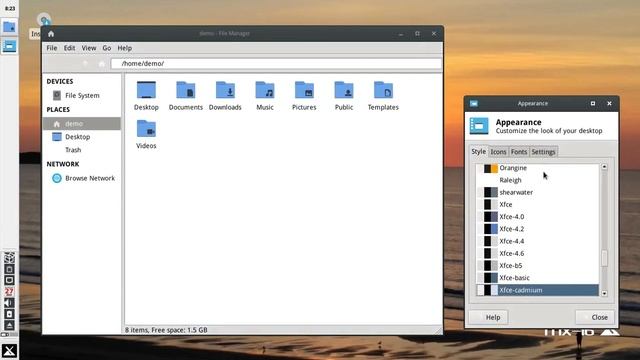Switch to the Style tab in Appearance
This screenshot has width=640, height=360.
click(x=478, y=151)
